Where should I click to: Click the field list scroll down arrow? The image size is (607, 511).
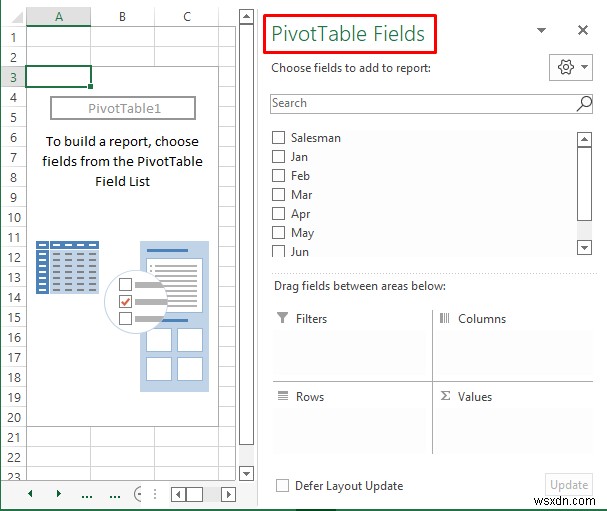pyautogui.click(x=584, y=247)
